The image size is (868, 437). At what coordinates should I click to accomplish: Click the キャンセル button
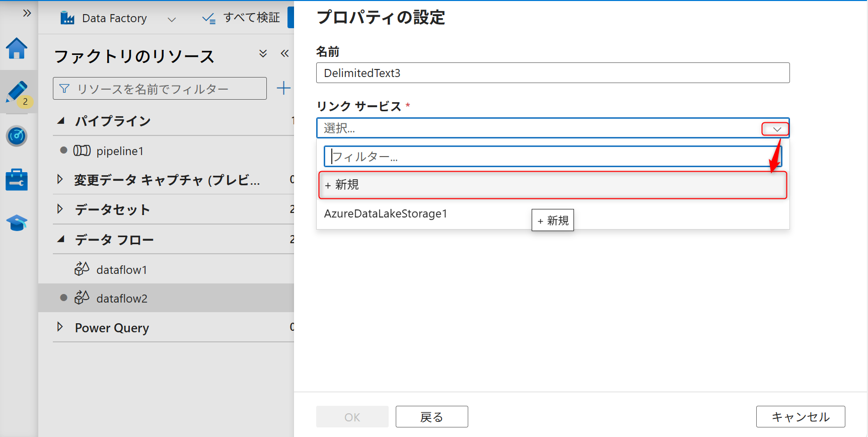click(801, 417)
